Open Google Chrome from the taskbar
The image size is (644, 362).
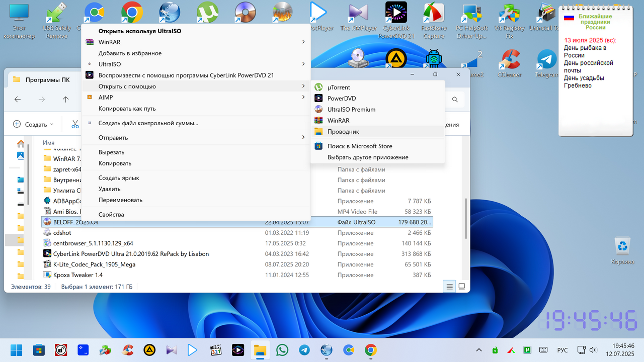click(x=371, y=350)
